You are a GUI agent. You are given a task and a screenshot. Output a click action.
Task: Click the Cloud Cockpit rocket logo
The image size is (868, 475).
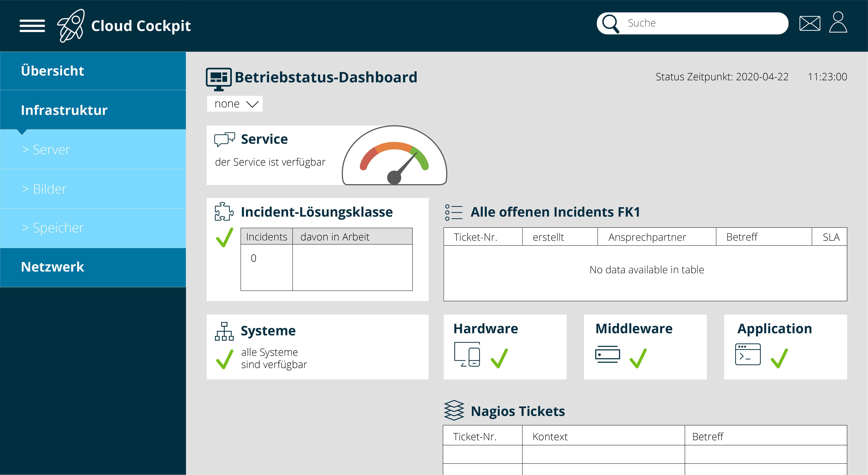[x=71, y=26]
